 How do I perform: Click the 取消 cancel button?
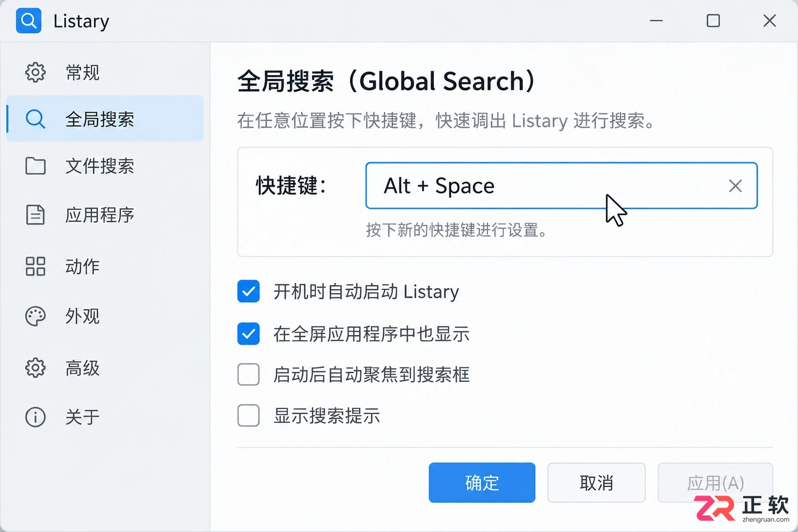596,483
